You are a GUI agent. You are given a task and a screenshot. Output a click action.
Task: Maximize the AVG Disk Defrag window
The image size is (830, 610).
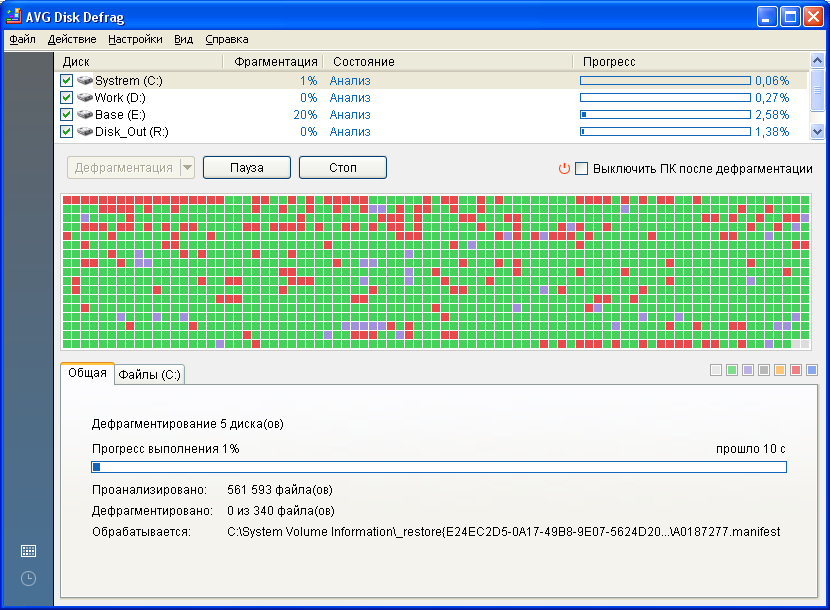pos(790,17)
